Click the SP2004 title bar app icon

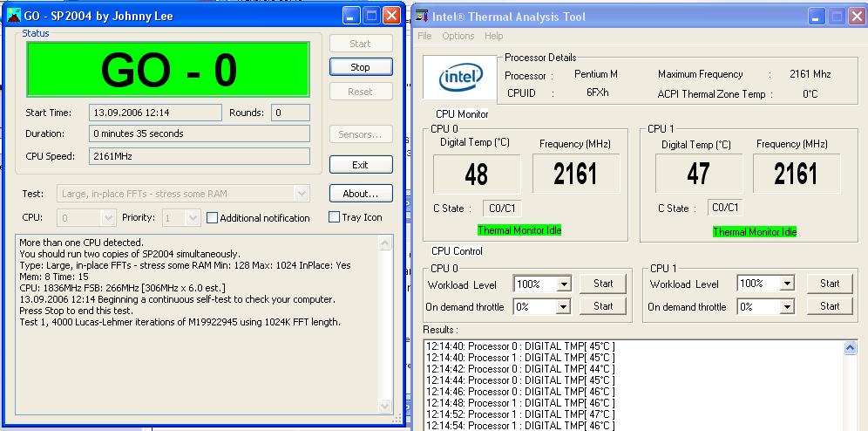pos(14,16)
